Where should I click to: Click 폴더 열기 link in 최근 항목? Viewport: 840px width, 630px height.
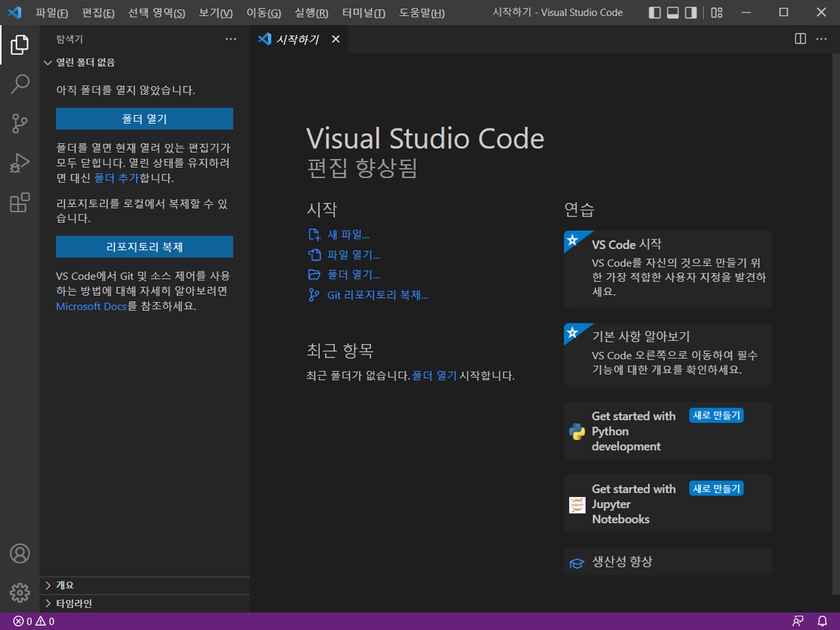point(434,375)
